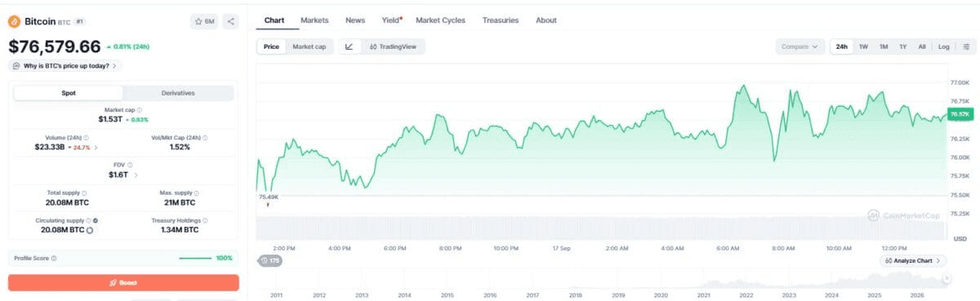Click the Profile Score 100% progress bar

pyautogui.click(x=194, y=258)
